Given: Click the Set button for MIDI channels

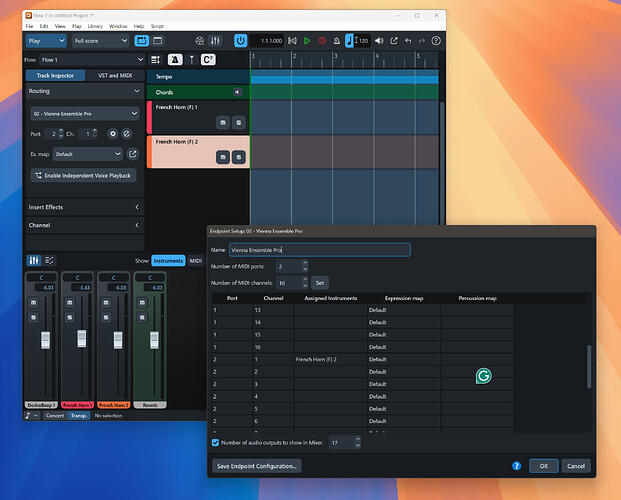Looking at the screenshot, I should click(x=320, y=283).
